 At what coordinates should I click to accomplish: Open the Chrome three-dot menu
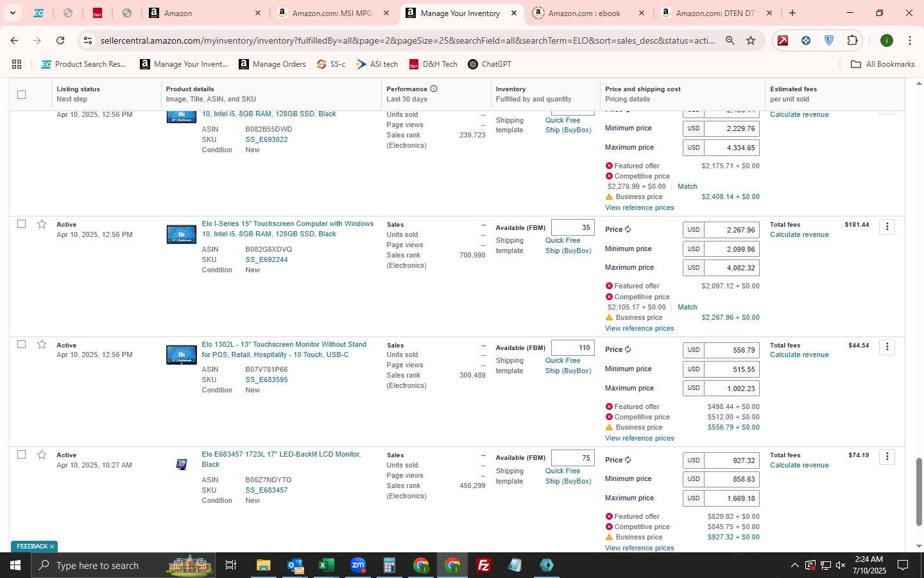tap(910, 40)
